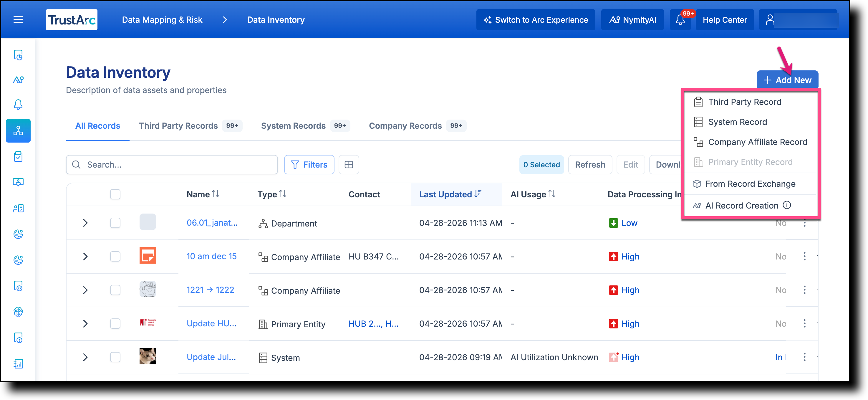Viewport: 868px width, 400px height.
Task: Open the individual rights list sidebar icon
Action: click(x=18, y=208)
